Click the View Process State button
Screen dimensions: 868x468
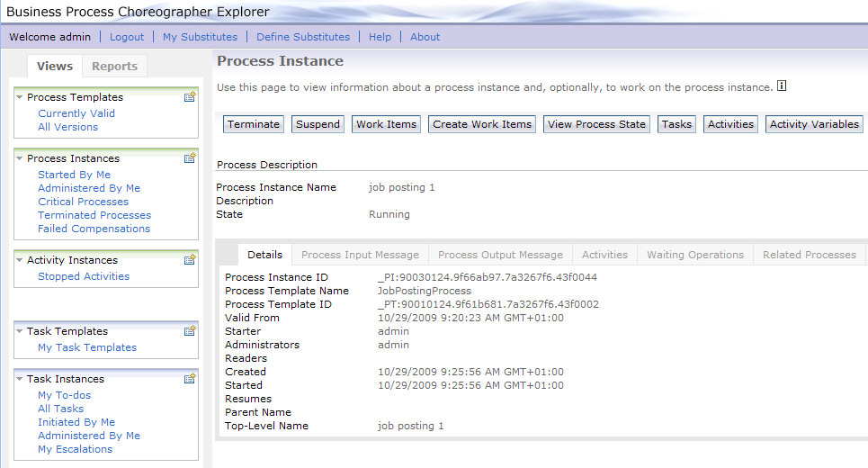596,124
